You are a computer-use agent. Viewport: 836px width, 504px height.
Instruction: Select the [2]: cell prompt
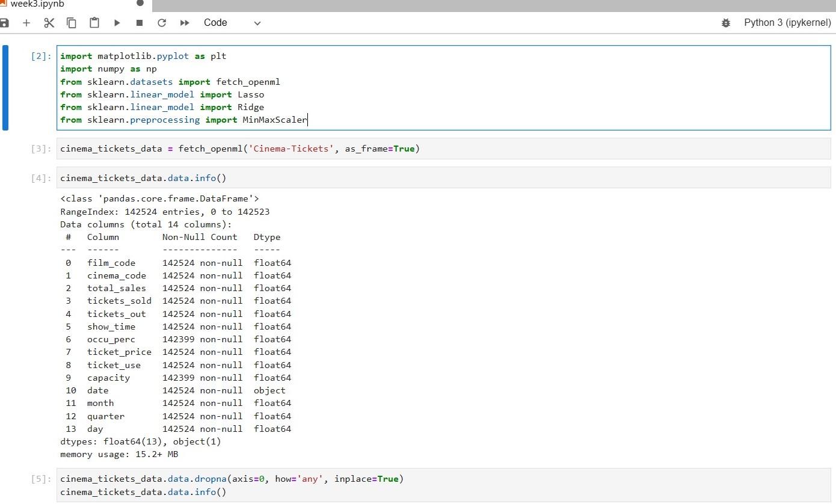[41, 57]
